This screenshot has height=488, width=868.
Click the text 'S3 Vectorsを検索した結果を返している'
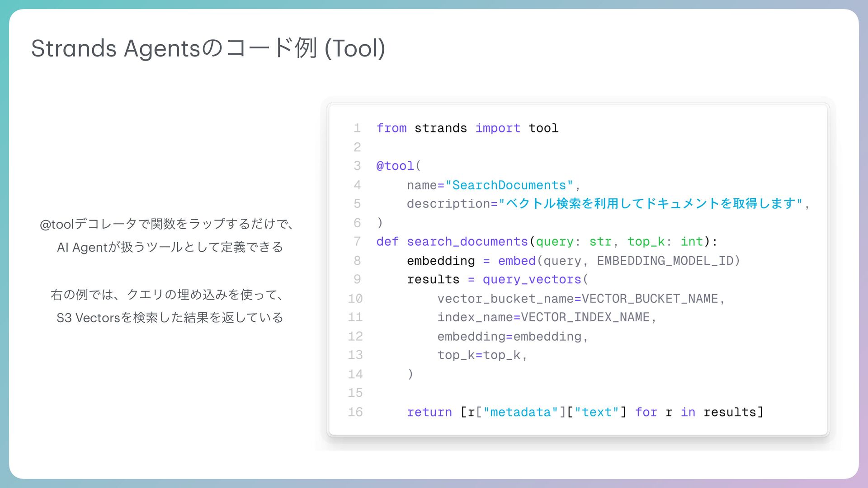coord(170,318)
